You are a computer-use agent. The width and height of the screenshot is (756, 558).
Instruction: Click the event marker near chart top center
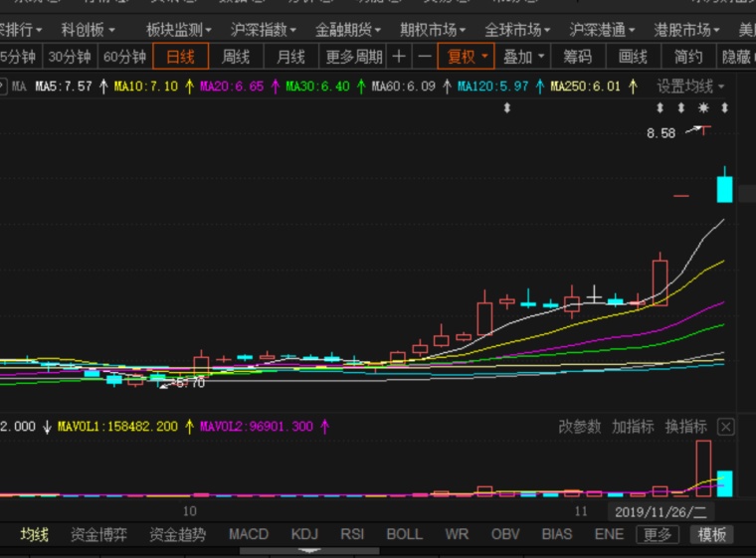coord(506,108)
